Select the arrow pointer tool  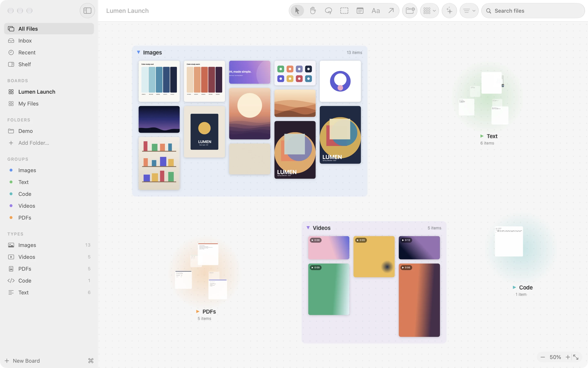coord(297,11)
